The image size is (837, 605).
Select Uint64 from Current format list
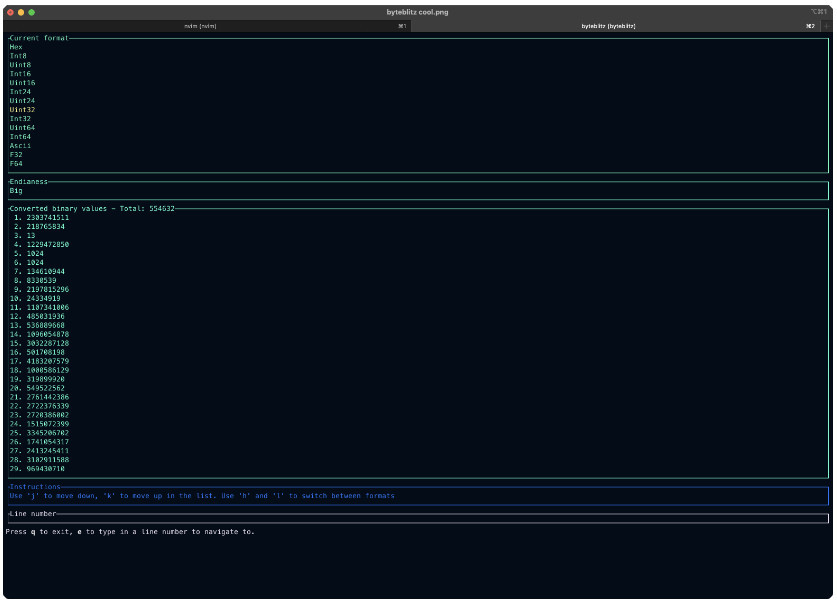point(22,128)
